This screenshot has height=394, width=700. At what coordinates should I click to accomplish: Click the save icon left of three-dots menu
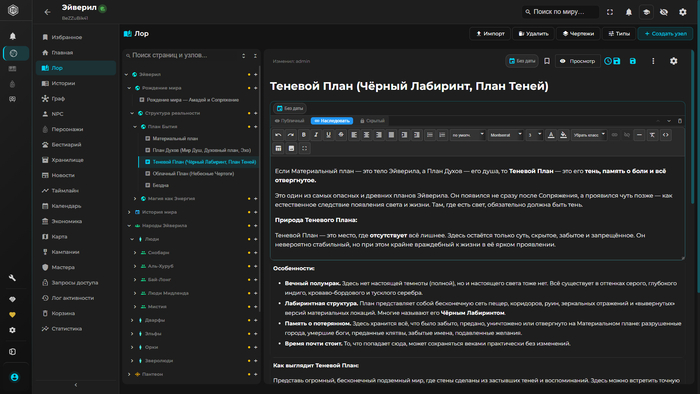(633, 61)
